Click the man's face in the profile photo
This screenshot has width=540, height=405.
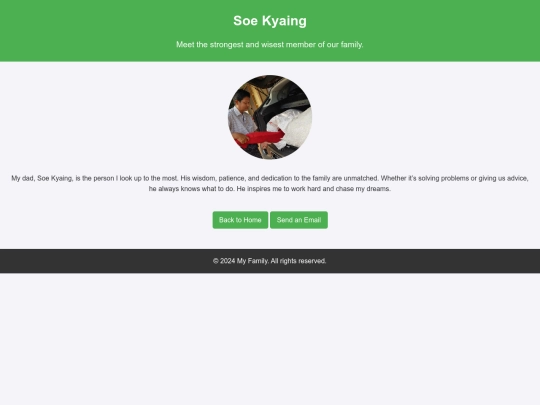click(x=243, y=97)
